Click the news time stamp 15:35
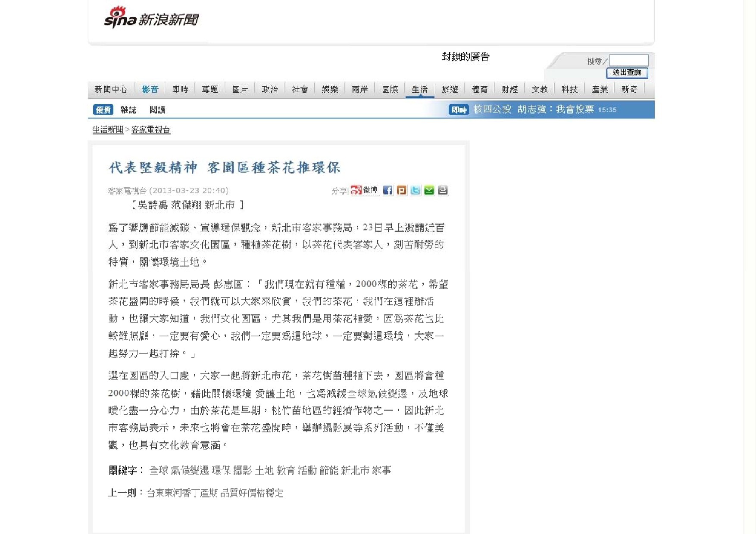This screenshot has width=756, height=534. (x=607, y=110)
